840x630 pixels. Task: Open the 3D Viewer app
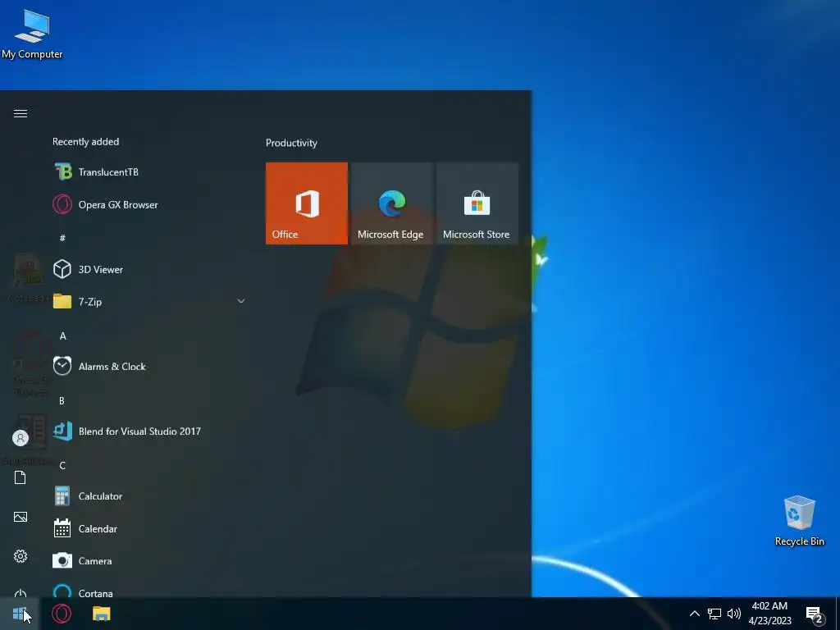(x=148, y=269)
